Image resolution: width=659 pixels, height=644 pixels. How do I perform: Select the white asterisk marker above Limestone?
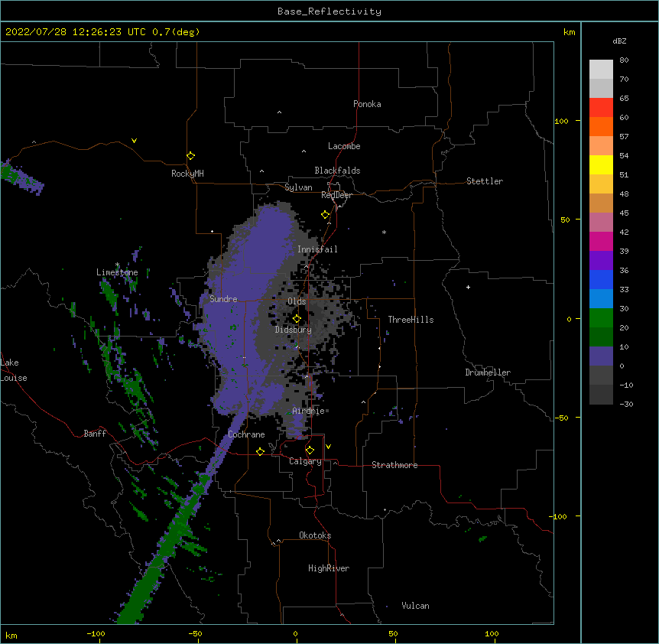(x=117, y=265)
